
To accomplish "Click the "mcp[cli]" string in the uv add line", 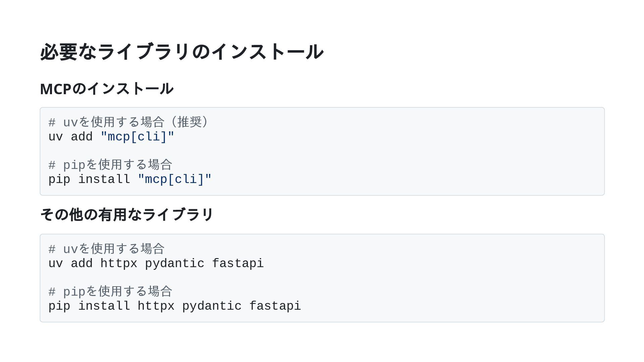I will 138,137.
